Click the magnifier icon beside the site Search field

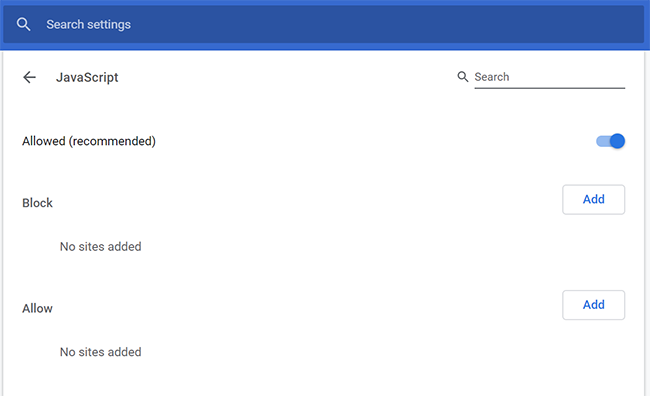[463, 77]
